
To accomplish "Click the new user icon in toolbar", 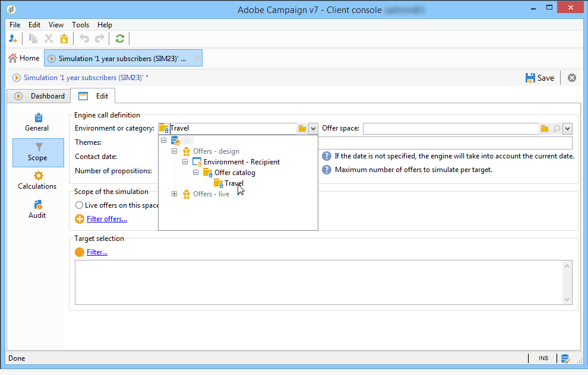I will [x=12, y=39].
